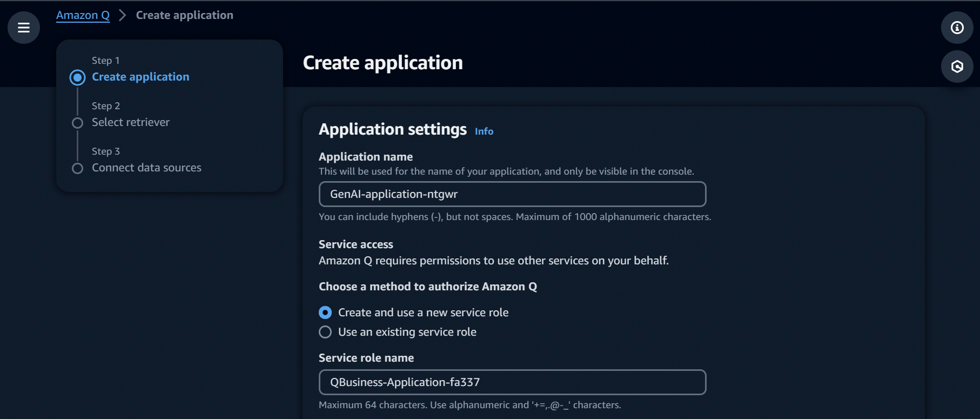Click the Create application breadcrumb text
The image size is (980, 419).
coord(185,15)
